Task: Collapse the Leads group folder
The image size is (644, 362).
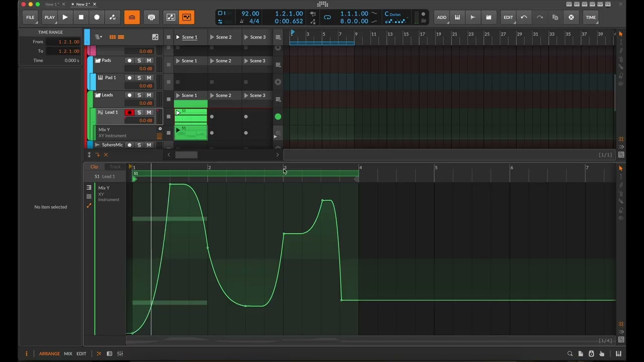Action: click(98, 95)
